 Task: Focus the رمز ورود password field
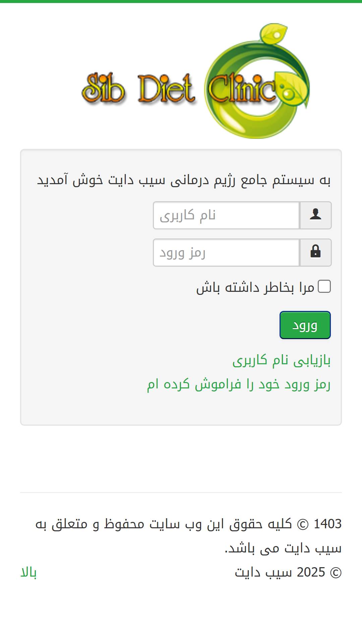(226, 253)
